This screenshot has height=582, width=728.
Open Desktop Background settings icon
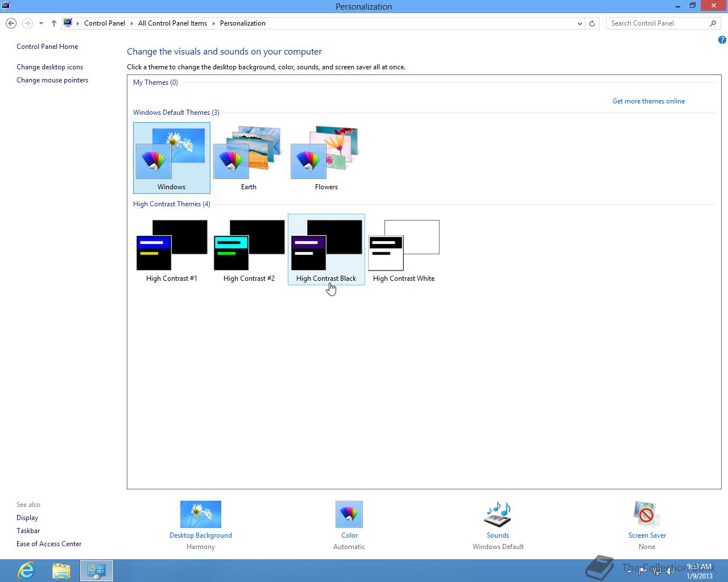tap(201, 514)
